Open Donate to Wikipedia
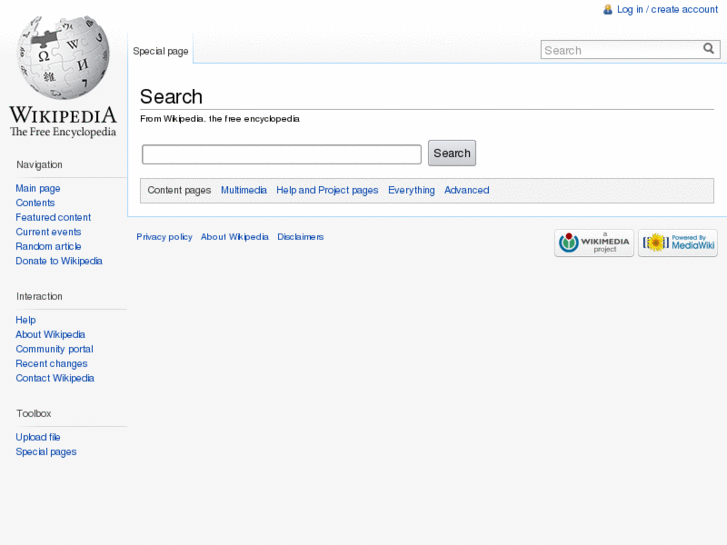This screenshot has width=727, height=545. click(59, 261)
